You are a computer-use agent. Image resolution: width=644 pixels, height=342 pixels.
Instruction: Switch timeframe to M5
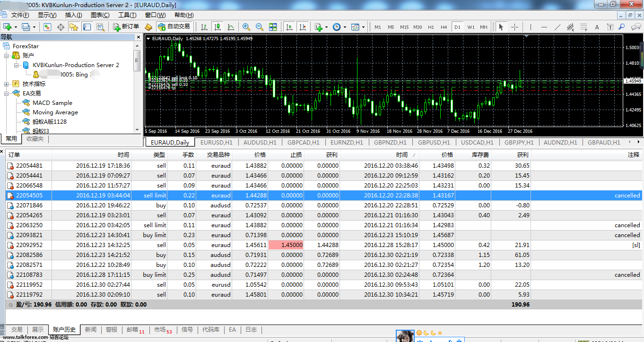[391, 27]
